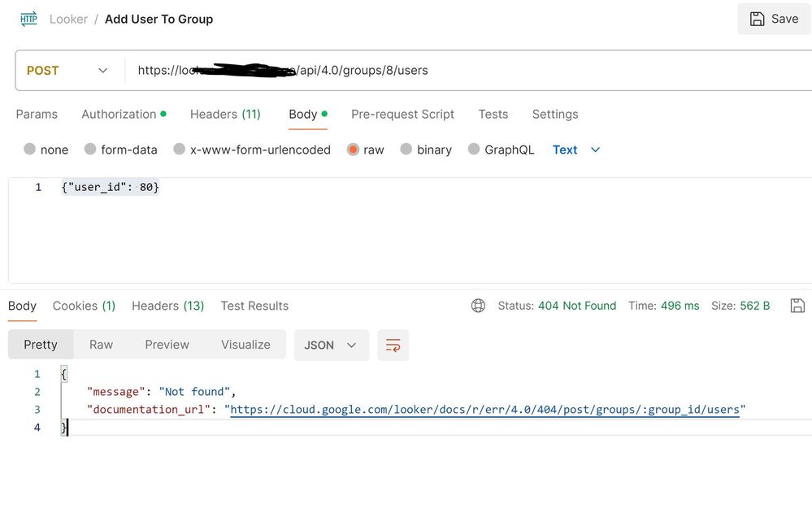Click the request body JSON editor line
The image size is (812, 530).
(111, 187)
